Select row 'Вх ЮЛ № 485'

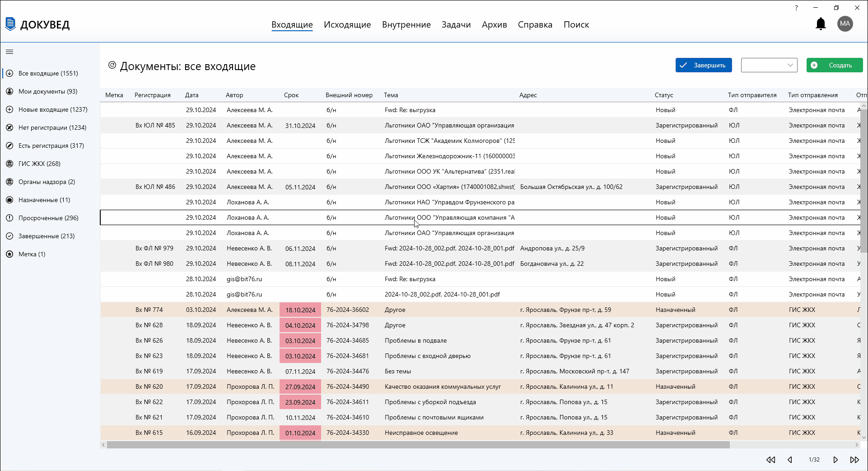point(480,125)
